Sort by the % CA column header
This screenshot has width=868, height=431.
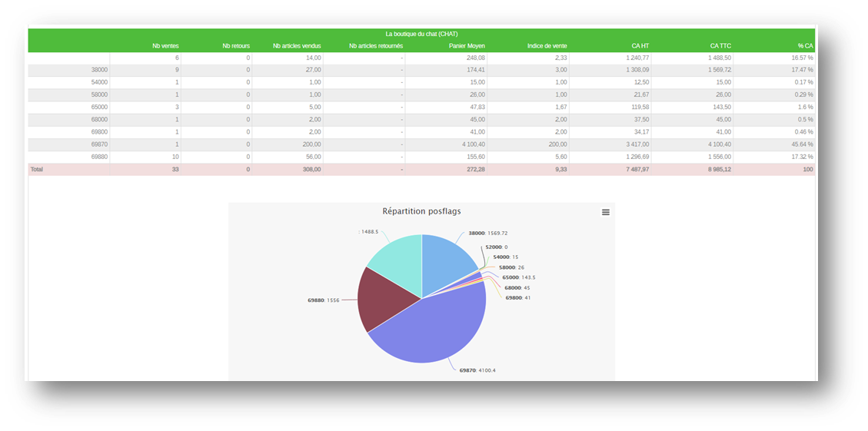click(x=805, y=46)
